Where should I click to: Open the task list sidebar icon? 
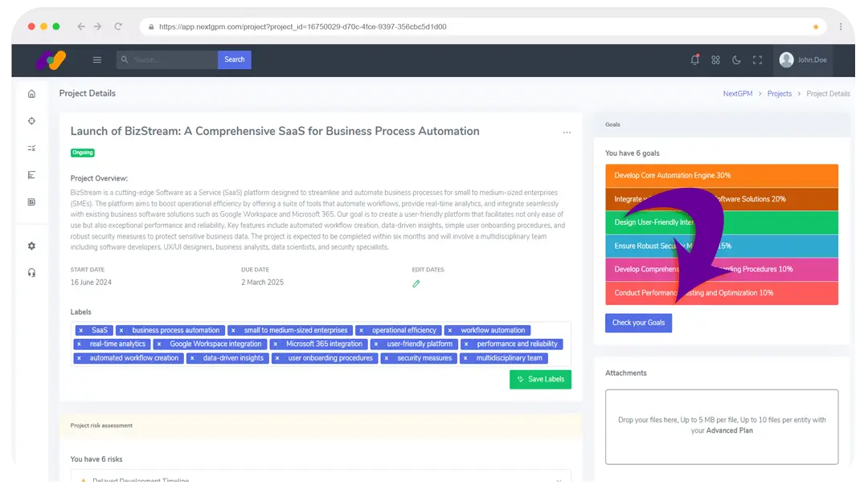[x=31, y=149]
